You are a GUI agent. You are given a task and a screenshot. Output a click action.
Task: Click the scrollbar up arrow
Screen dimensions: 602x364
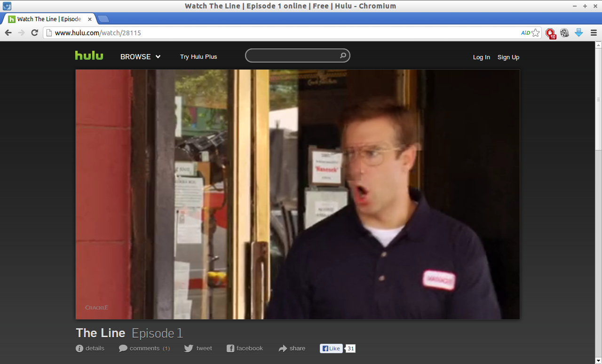click(x=598, y=45)
